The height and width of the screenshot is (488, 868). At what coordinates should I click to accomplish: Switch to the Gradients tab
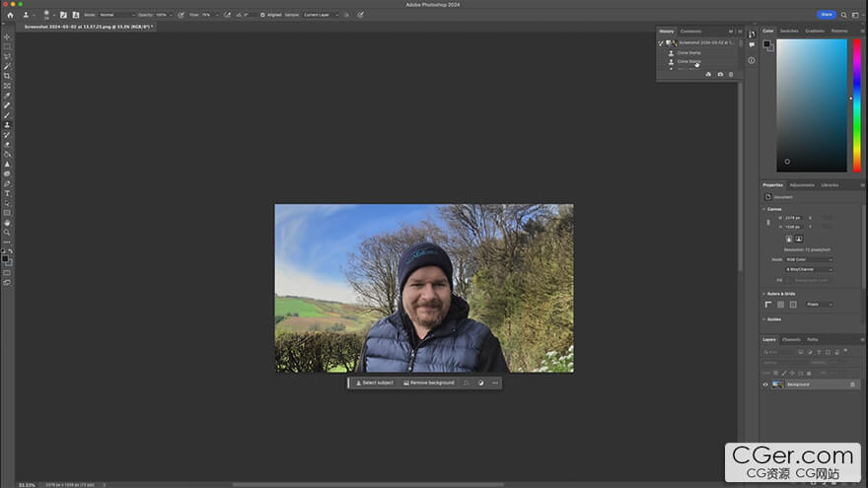pyautogui.click(x=815, y=31)
